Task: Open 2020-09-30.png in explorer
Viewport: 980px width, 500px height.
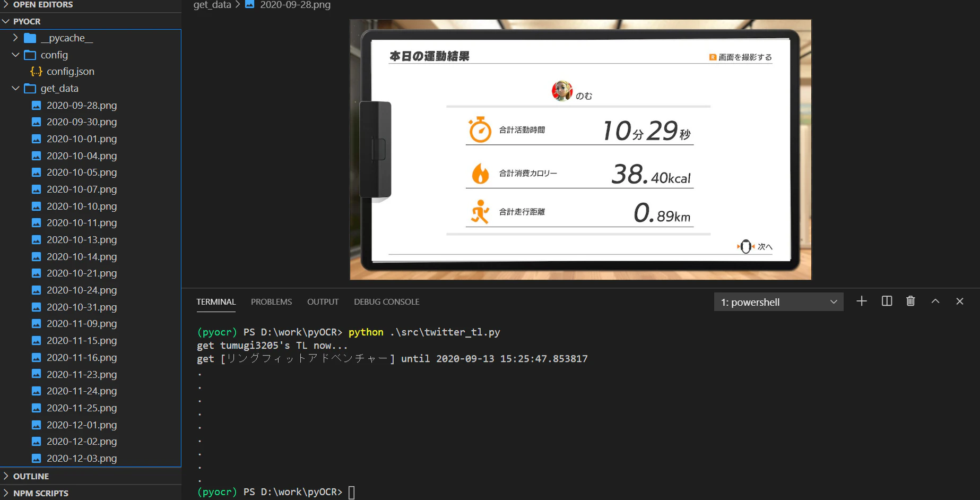Action: point(82,122)
